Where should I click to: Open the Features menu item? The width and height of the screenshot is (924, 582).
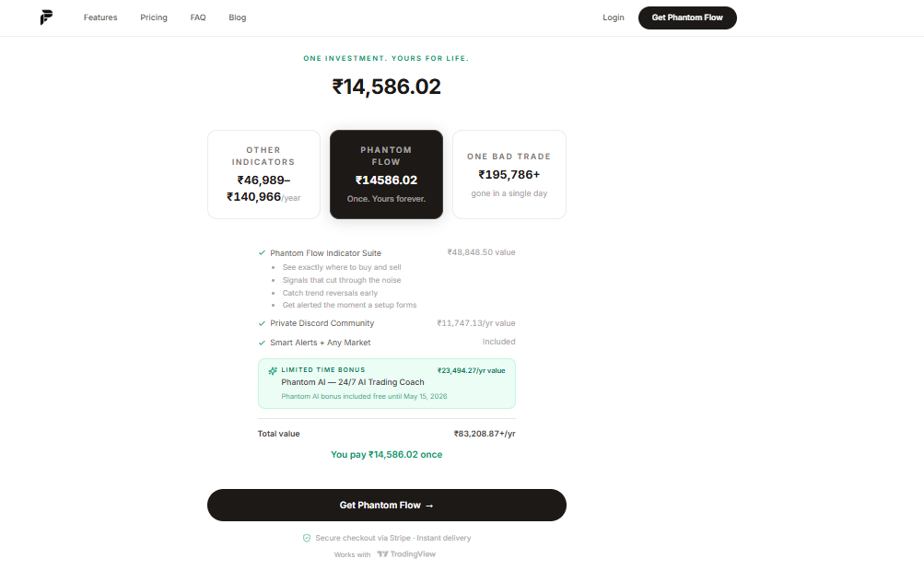click(100, 17)
